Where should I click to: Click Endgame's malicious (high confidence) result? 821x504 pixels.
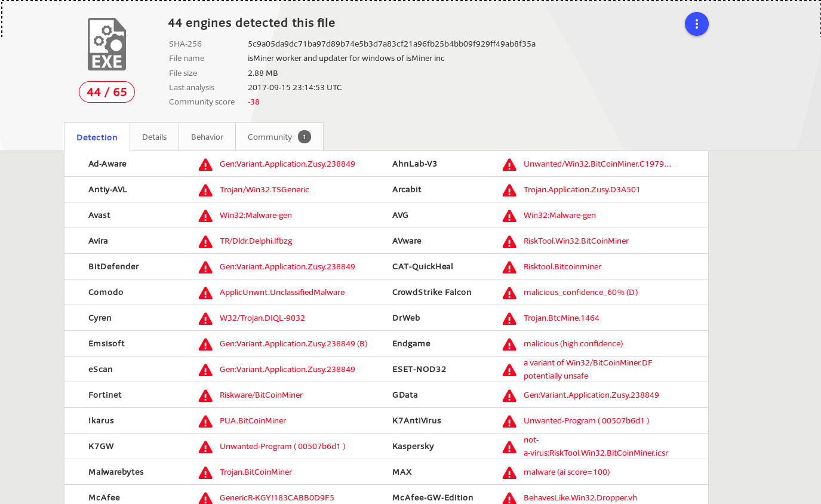click(x=573, y=343)
